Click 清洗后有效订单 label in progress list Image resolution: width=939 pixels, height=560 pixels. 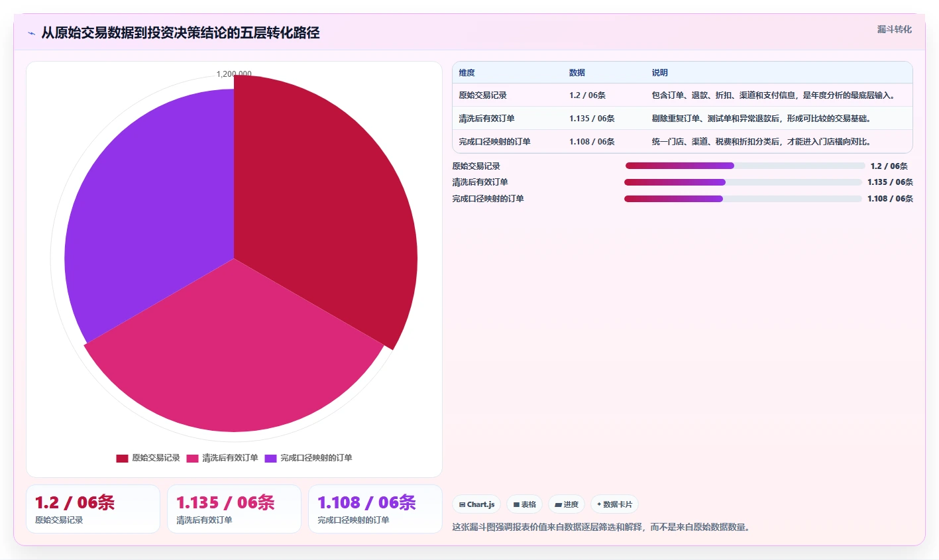pyautogui.click(x=480, y=182)
